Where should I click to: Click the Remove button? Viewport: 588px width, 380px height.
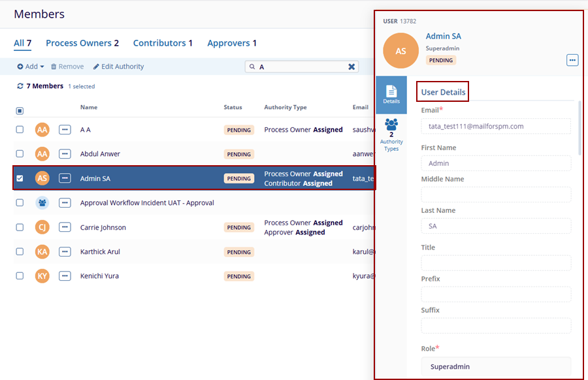[x=67, y=67]
